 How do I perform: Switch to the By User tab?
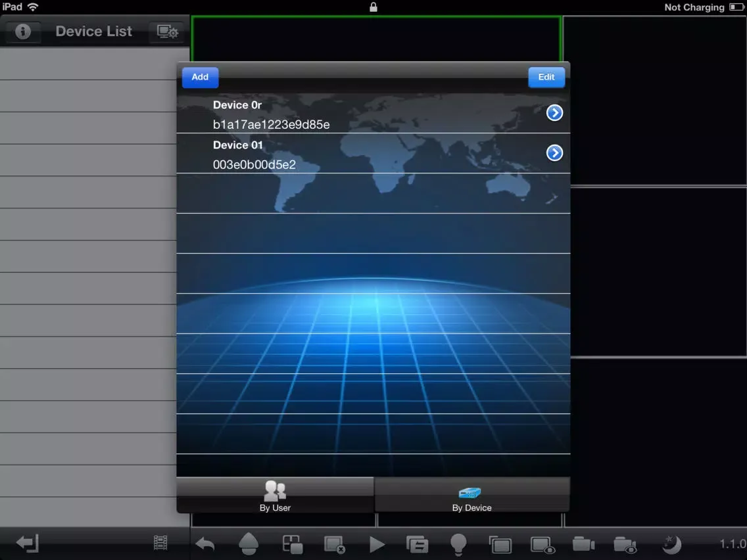click(x=275, y=495)
